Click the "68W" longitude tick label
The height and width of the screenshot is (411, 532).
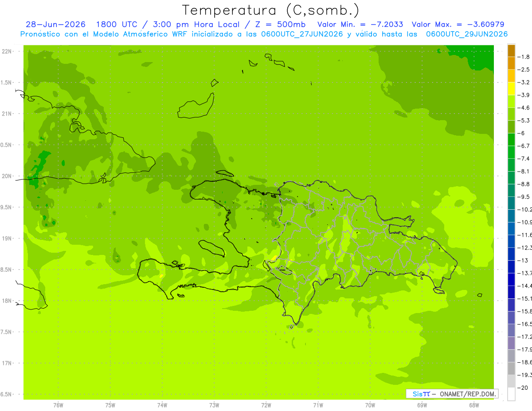474,405
